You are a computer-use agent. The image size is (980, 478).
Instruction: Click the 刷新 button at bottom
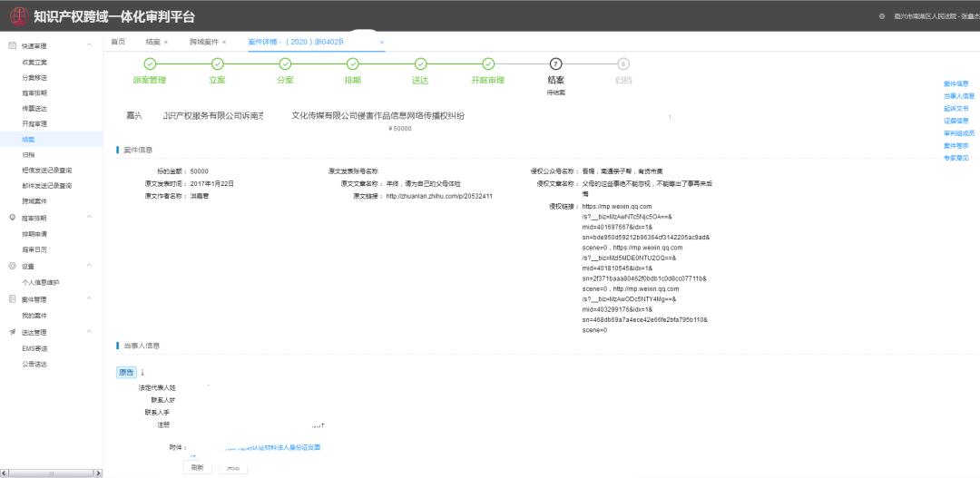[x=197, y=467]
